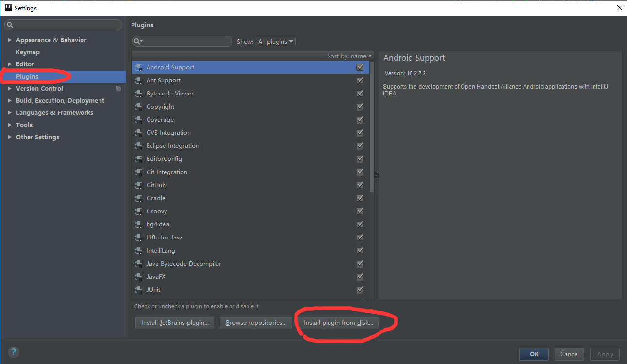Click the I18n for Java plugin icon
This screenshot has width=627, height=364.
138,237
